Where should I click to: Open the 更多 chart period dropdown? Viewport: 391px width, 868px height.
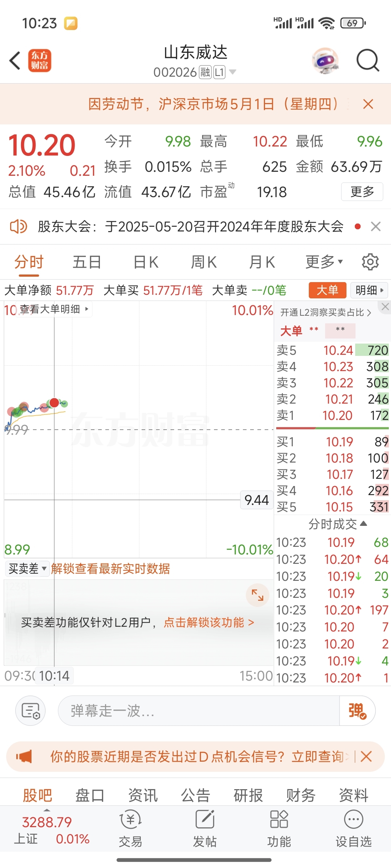point(324,262)
